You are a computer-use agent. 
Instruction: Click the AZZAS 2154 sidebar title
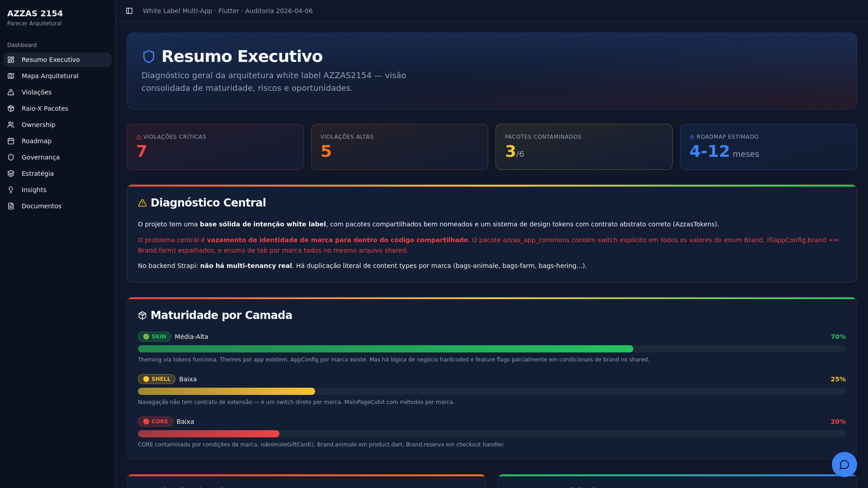[35, 14]
